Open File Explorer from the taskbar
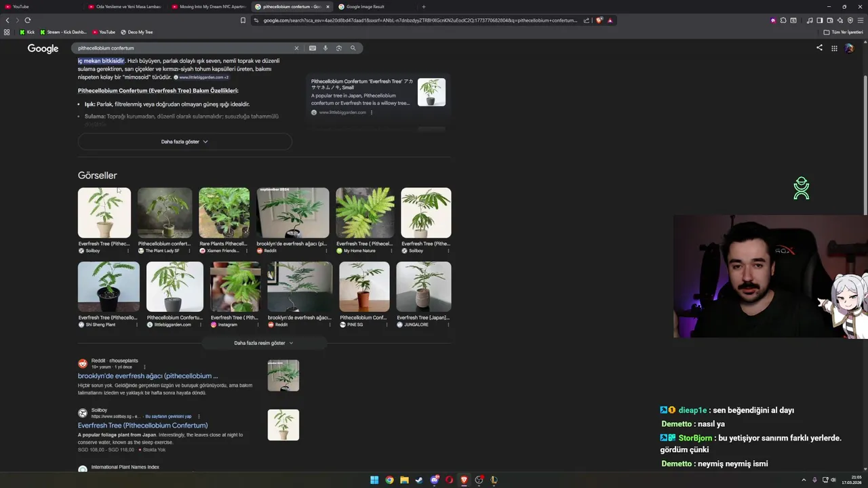The image size is (868, 488). tap(404, 480)
